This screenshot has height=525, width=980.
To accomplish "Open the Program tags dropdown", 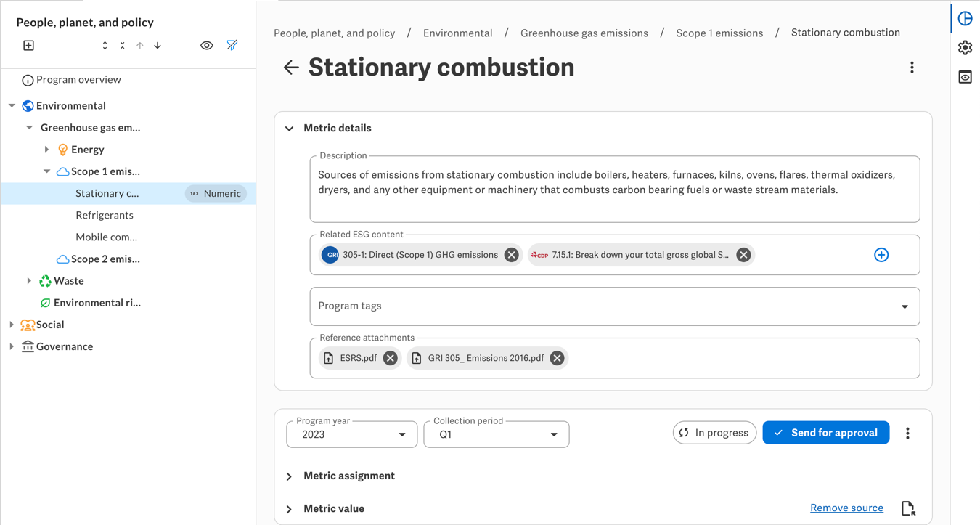I will [x=905, y=306].
